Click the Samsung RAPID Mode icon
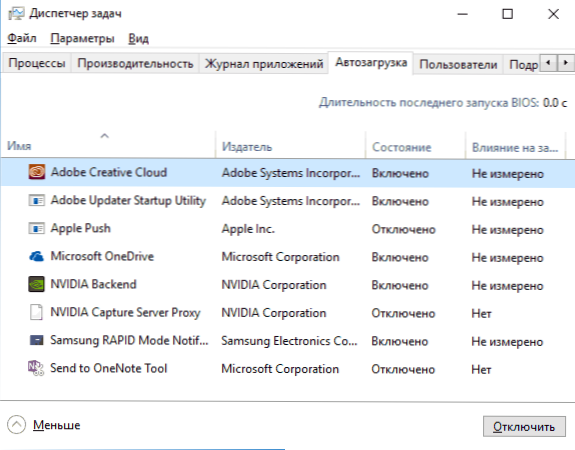The image size is (575, 450). (37, 340)
